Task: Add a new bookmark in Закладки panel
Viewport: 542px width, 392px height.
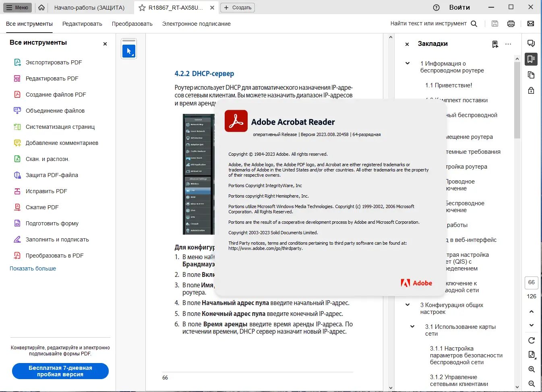Action: (x=495, y=44)
